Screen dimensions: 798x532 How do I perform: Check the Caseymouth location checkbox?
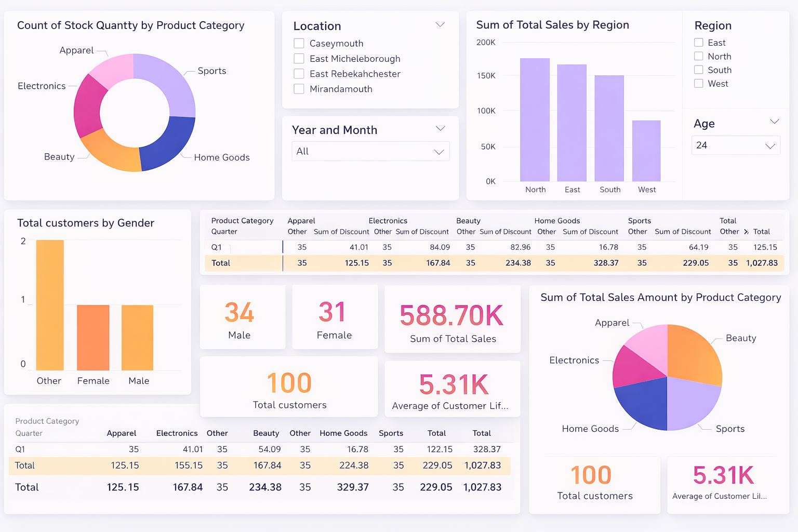coord(299,43)
